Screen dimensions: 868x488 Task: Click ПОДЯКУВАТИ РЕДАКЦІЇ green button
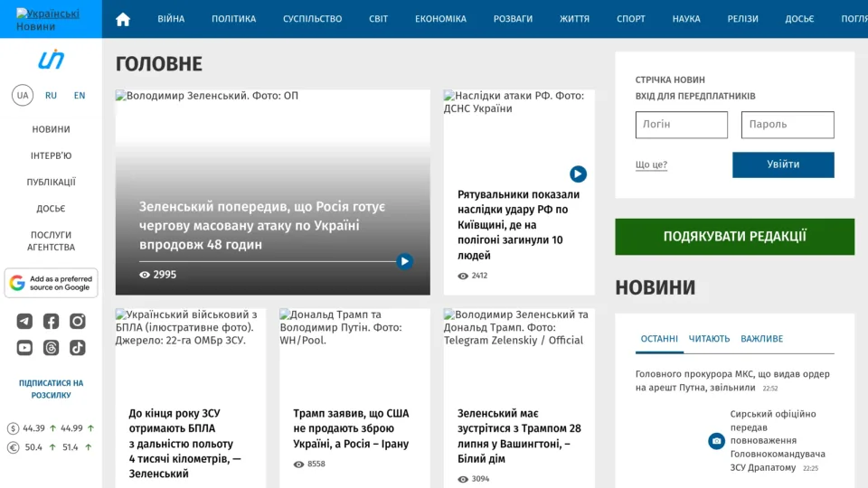(734, 237)
